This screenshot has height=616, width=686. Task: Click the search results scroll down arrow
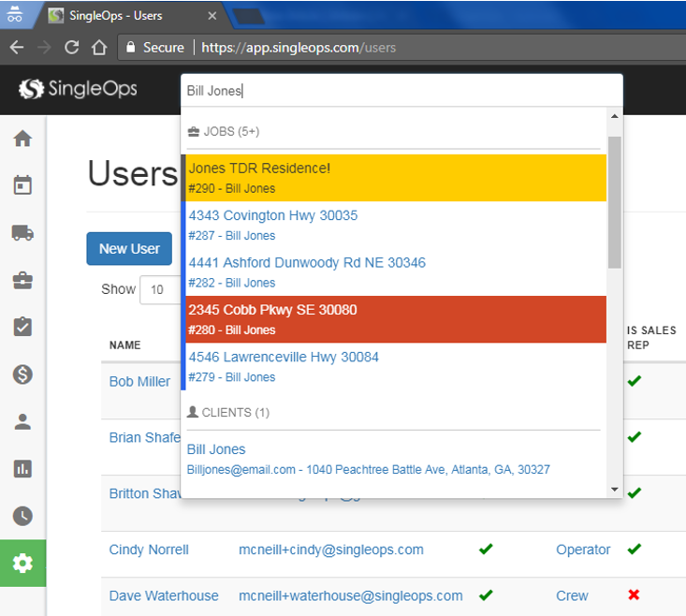(614, 489)
